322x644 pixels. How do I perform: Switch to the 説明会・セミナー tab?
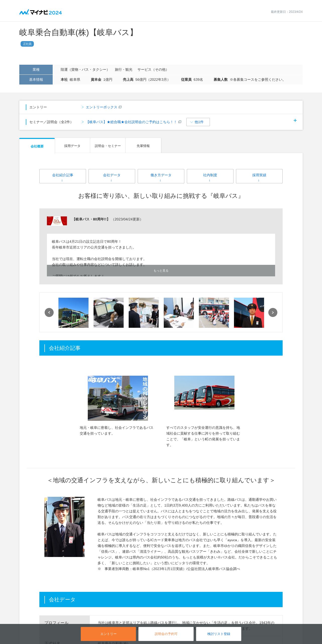coord(108,146)
